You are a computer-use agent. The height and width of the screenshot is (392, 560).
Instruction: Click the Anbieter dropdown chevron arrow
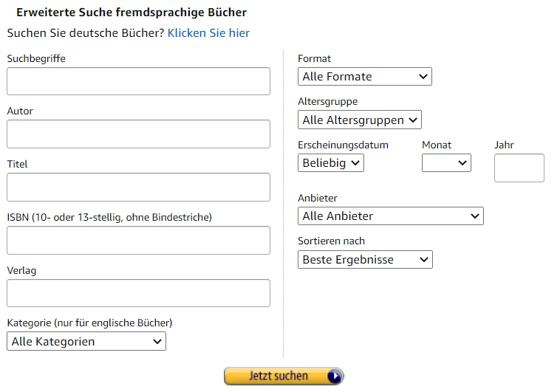pos(475,216)
